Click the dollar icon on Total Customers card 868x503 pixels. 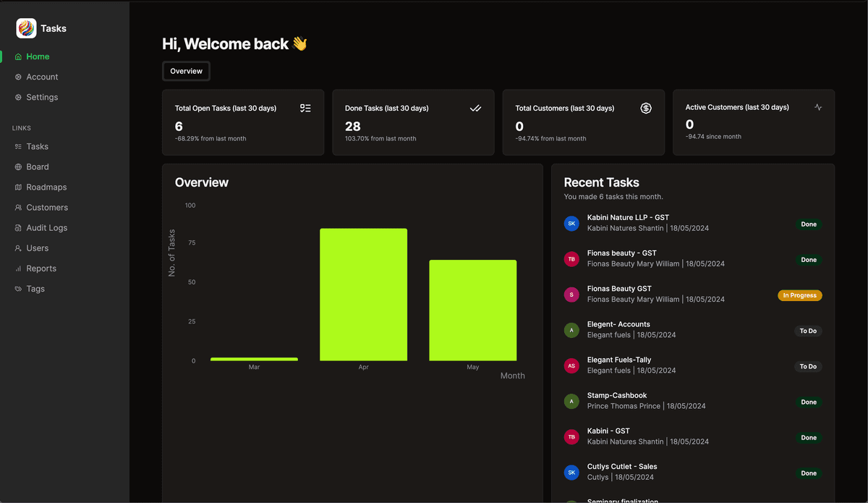(x=646, y=108)
